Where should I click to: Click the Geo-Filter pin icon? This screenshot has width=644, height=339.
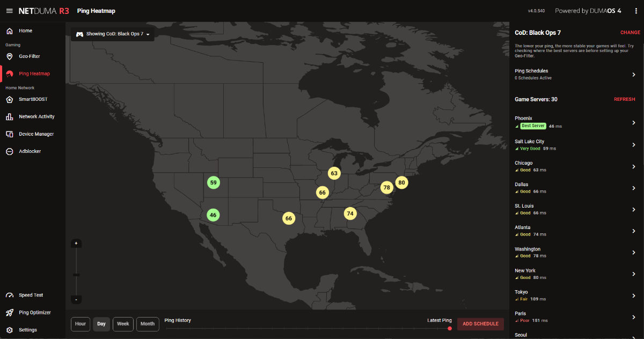point(9,56)
